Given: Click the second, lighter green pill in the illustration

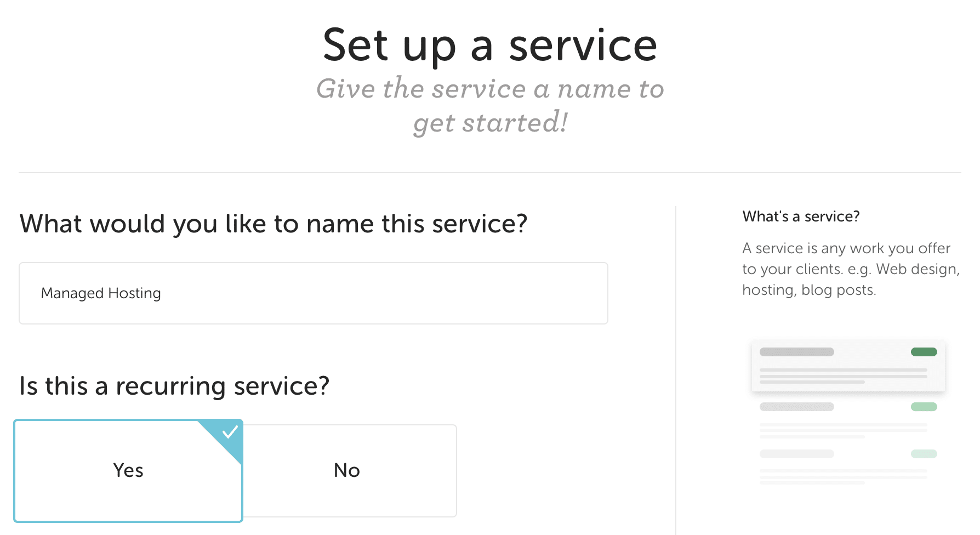Looking at the screenshot, I should pyautogui.click(x=924, y=407).
